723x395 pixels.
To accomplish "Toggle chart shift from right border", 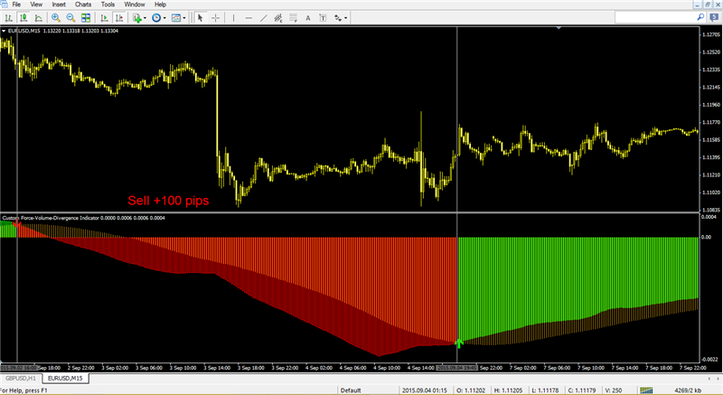I will click(119, 18).
